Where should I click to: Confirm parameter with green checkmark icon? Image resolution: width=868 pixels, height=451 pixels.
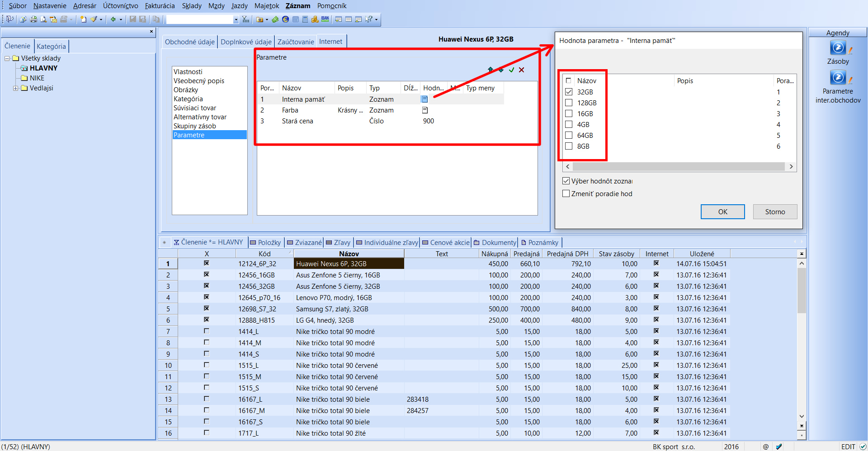point(511,70)
